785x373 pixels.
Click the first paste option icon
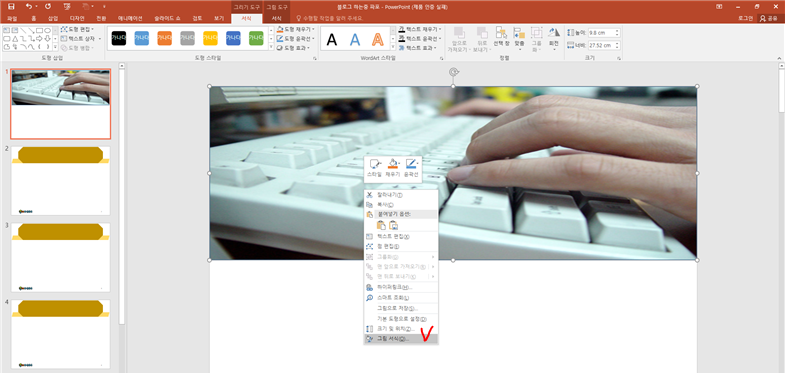click(381, 225)
